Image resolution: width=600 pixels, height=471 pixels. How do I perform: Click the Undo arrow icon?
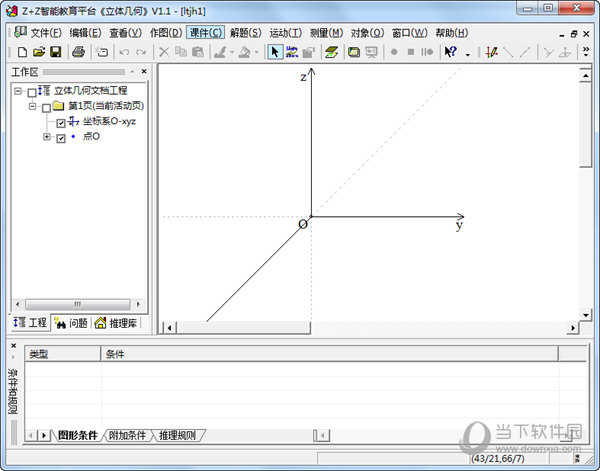point(124,52)
